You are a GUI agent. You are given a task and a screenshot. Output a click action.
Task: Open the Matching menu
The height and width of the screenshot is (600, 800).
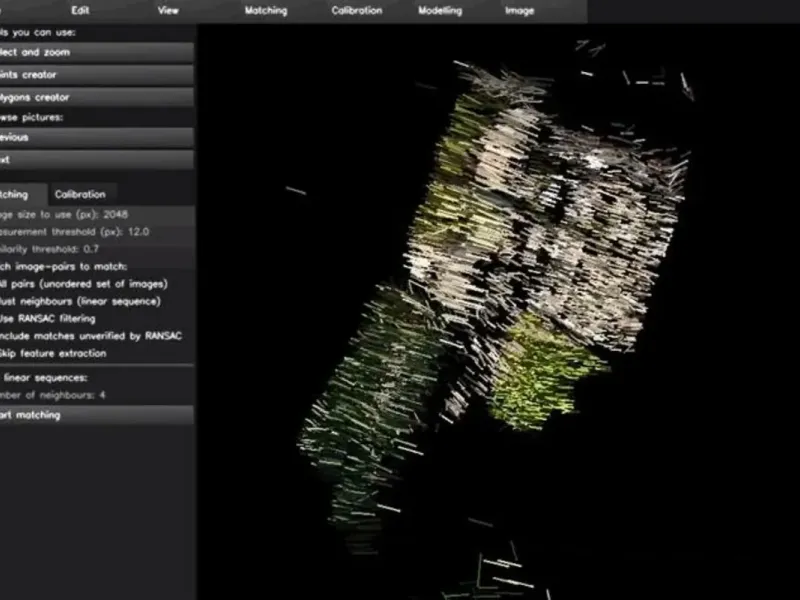pos(266,10)
